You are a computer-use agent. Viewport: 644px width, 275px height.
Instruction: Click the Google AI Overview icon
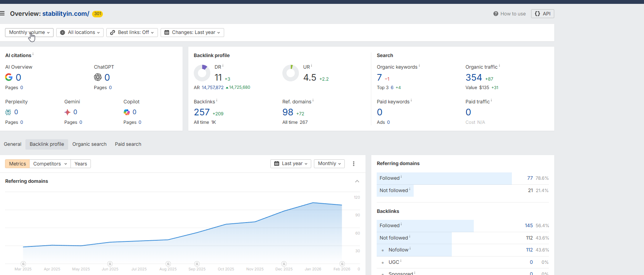point(8,77)
